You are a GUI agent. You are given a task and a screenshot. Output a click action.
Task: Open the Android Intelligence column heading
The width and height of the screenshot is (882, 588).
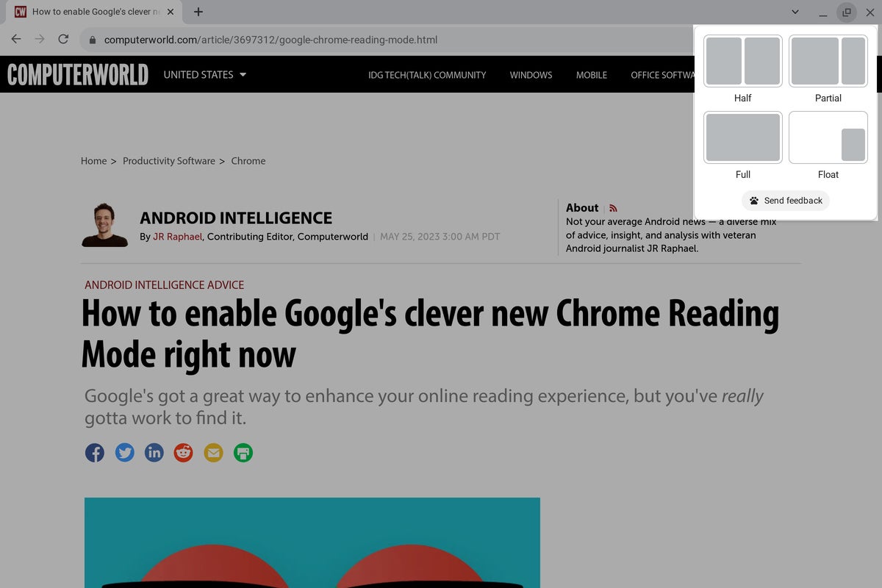236,218
